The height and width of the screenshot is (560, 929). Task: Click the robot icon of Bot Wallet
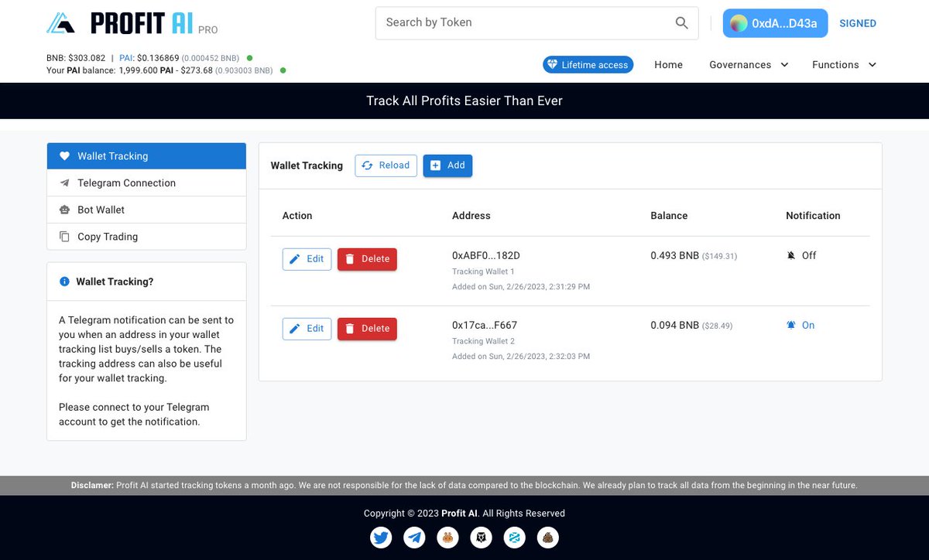(64, 210)
